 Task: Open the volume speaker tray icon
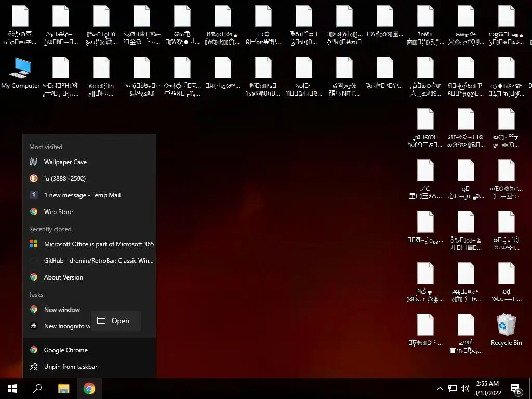(465, 389)
